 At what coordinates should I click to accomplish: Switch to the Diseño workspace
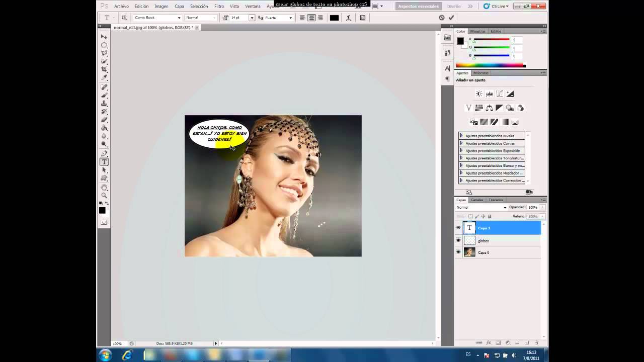click(454, 6)
